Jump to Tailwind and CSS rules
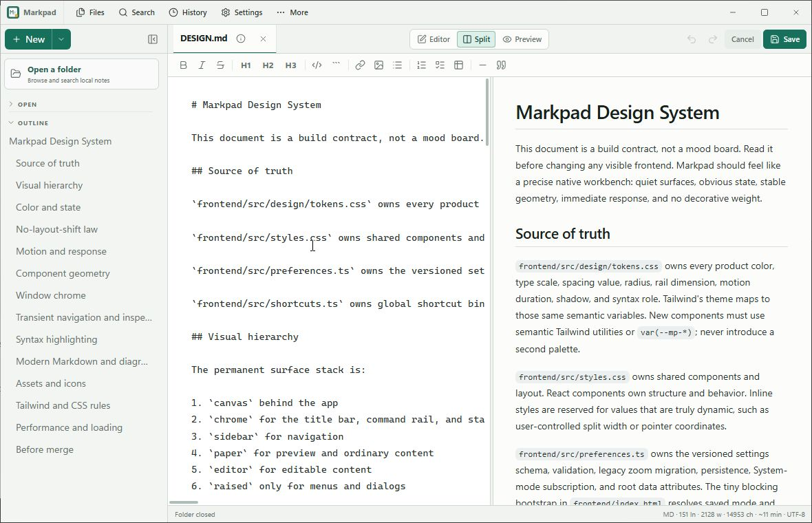The image size is (812, 523). pyautogui.click(x=63, y=405)
